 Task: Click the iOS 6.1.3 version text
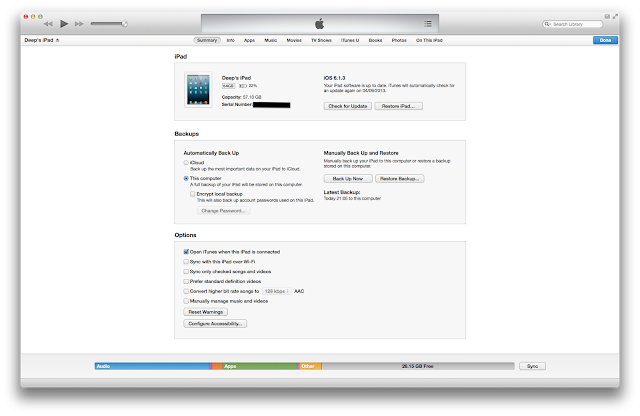click(x=334, y=78)
